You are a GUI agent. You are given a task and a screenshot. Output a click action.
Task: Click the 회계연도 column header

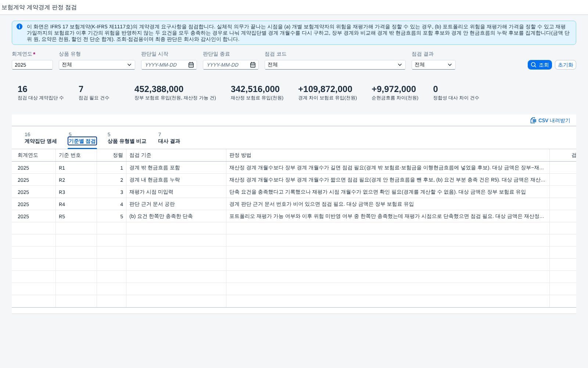coord(33,155)
